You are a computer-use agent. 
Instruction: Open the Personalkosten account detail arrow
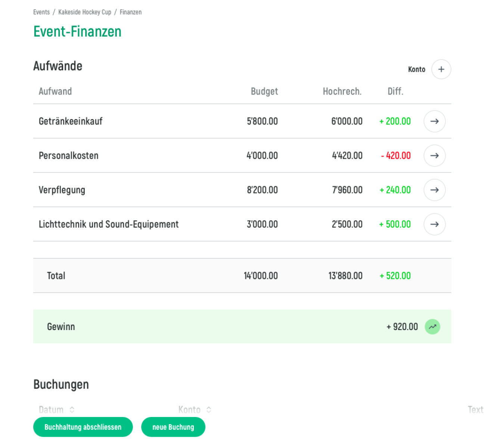[434, 156]
